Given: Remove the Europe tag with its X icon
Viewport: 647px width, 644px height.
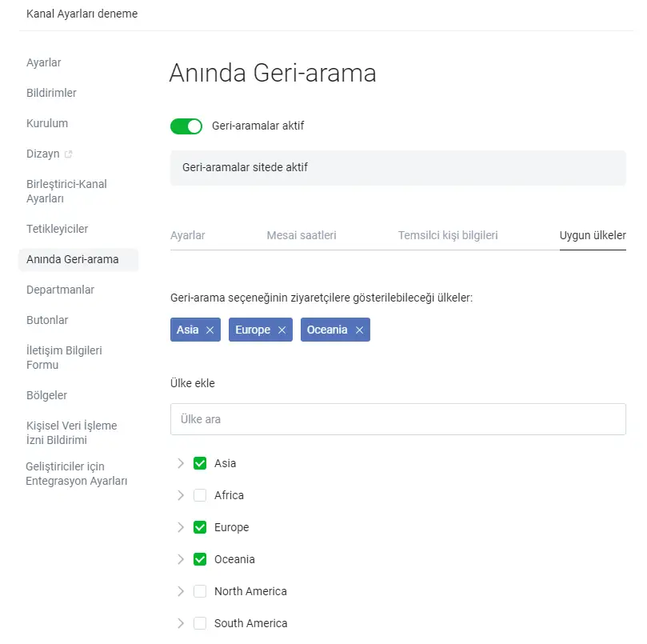Looking at the screenshot, I should (282, 330).
